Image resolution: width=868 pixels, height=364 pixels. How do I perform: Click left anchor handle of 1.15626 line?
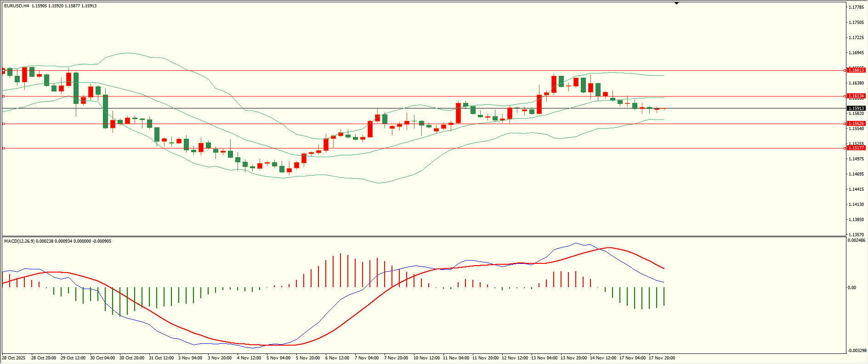click(x=3, y=124)
